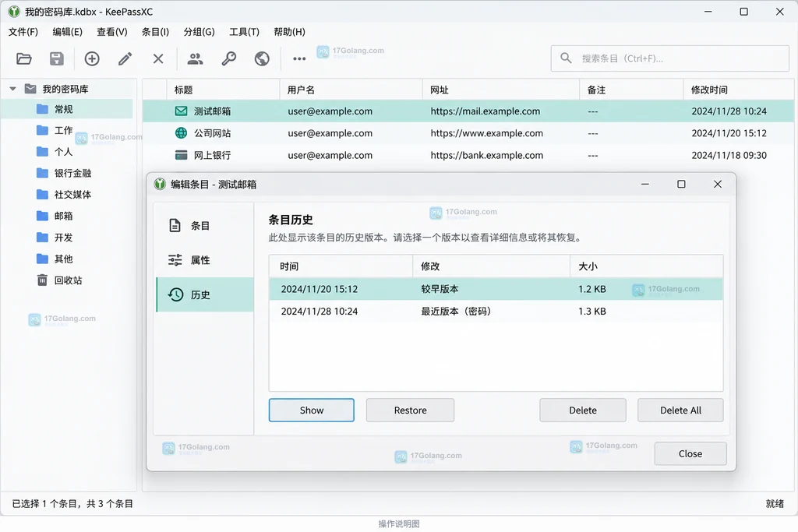Click the Delete All button
The width and height of the screenshot is (798, 532).
click(x=680, y=410)
